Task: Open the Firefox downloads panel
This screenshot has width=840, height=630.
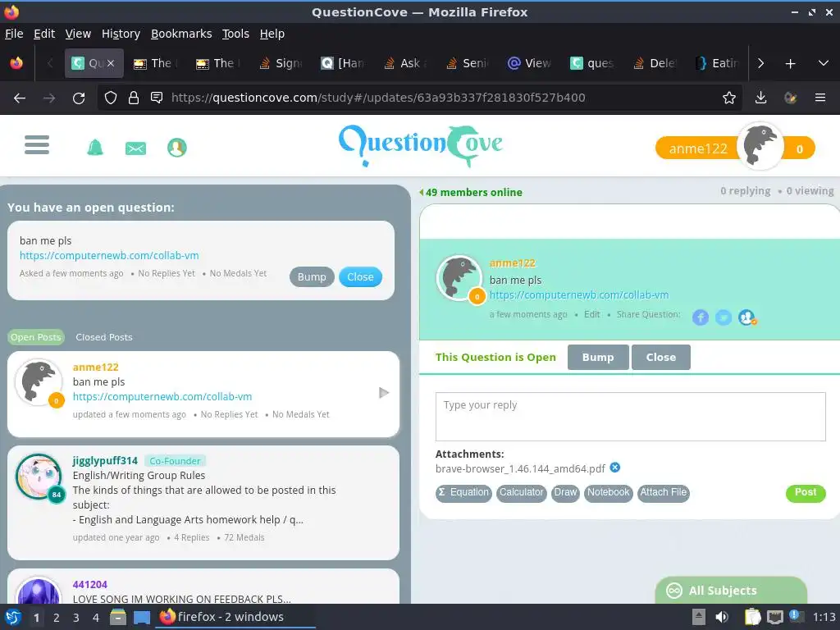Action: pyautogui.click(x=760, y=98)
